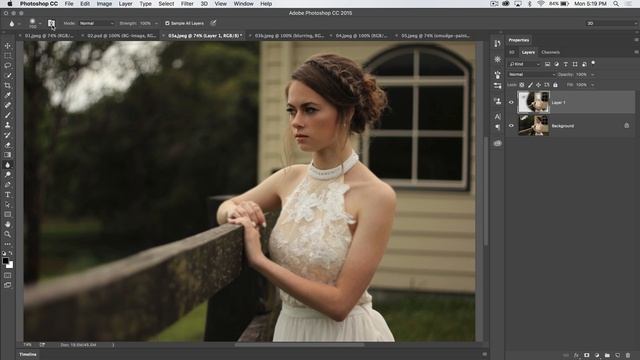Select the Zoom tool
640x360 pixels.
[7, 234]
